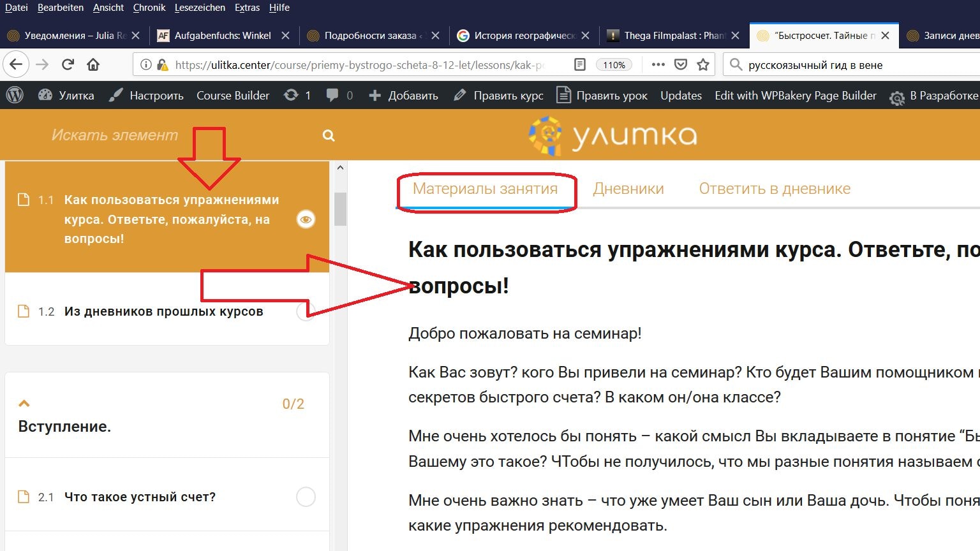Toggle eye icon on lesson 1.1
The image size is (980, 551).
306,219
